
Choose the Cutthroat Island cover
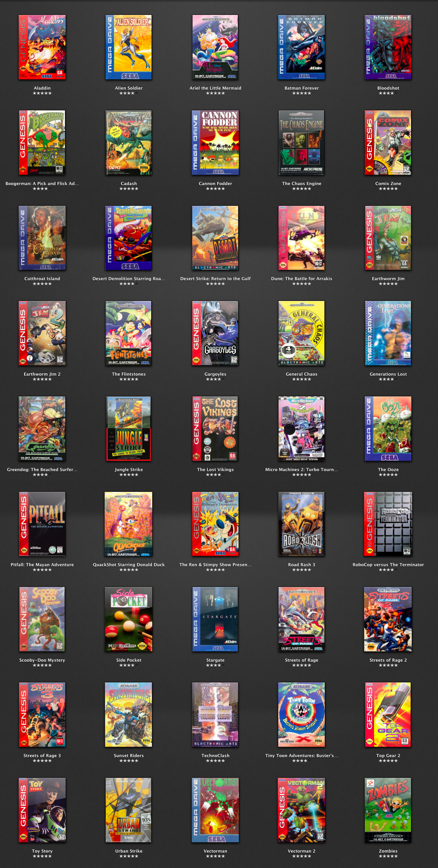42,238
